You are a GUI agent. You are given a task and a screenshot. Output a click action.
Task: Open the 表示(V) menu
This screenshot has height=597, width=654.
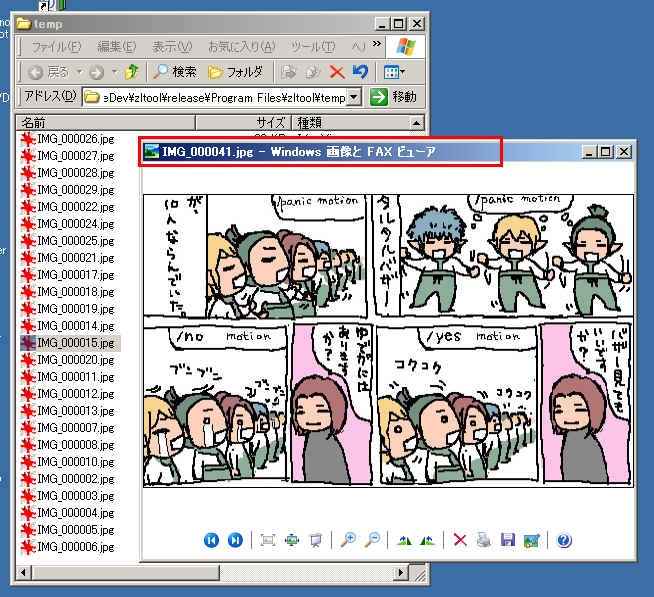click(x=172, y=47)
